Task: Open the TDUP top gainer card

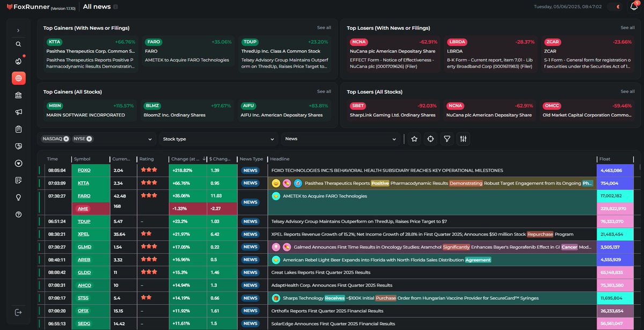Action: click(x=285, y=54)
